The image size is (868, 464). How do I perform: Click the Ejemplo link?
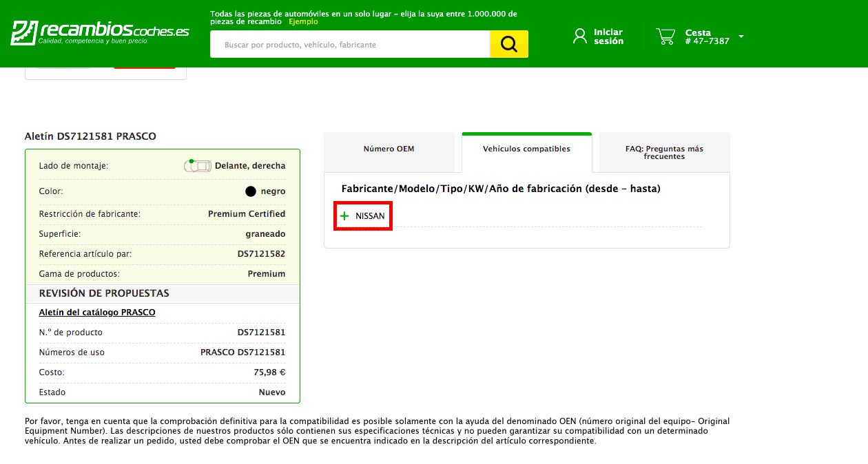(303, 22)
